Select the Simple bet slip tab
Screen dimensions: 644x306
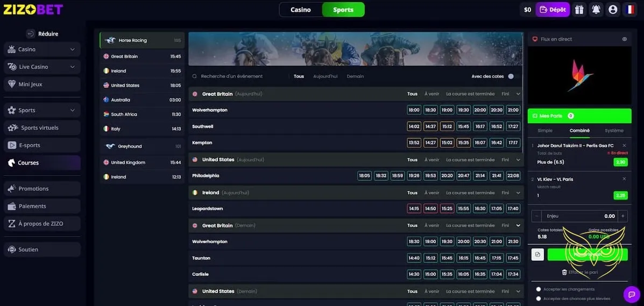545,130
